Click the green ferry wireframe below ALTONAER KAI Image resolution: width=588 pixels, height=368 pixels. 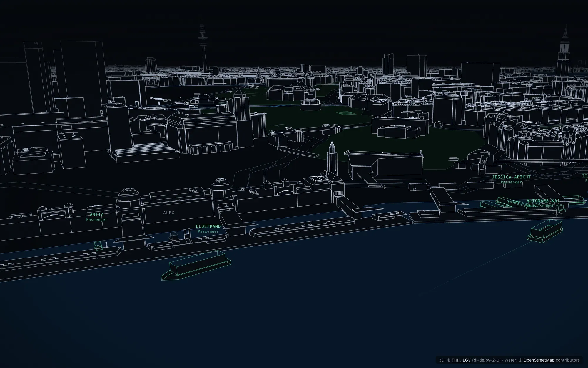[545, 231]
